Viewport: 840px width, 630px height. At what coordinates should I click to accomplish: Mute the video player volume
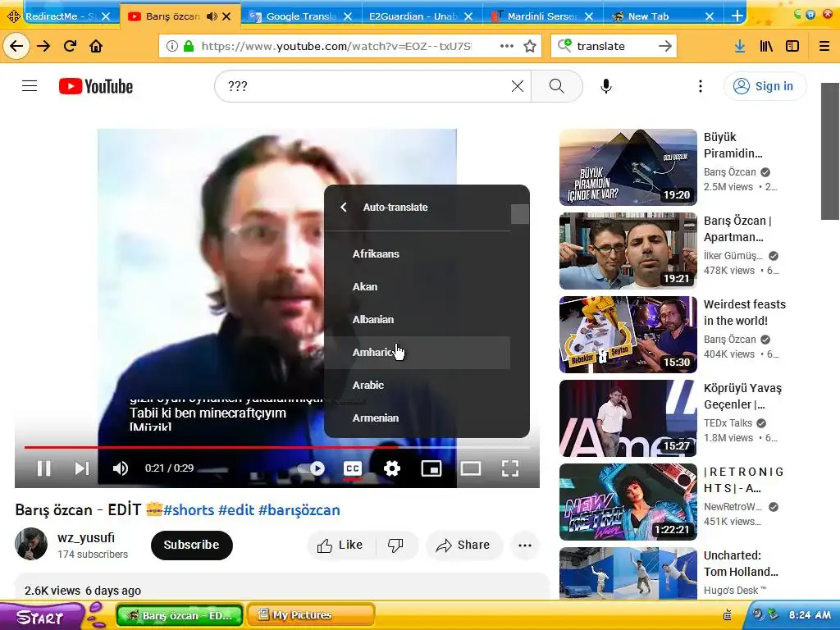pos(121,468)
